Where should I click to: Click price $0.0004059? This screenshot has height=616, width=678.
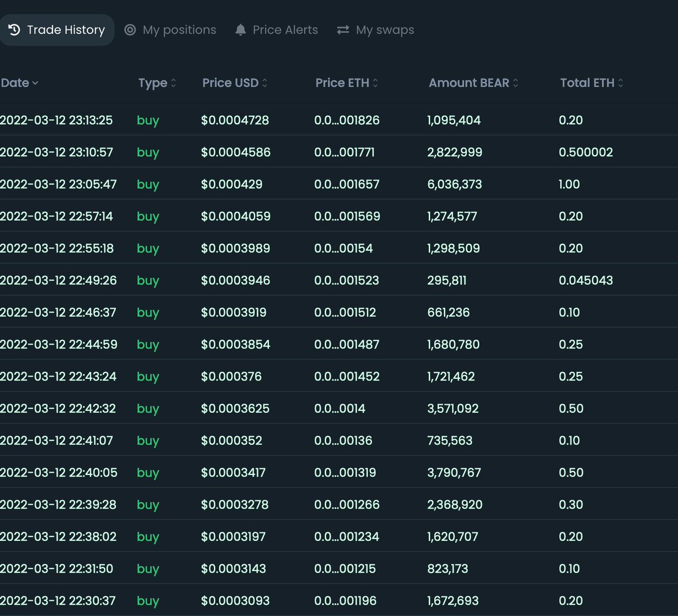click(236, 216)
